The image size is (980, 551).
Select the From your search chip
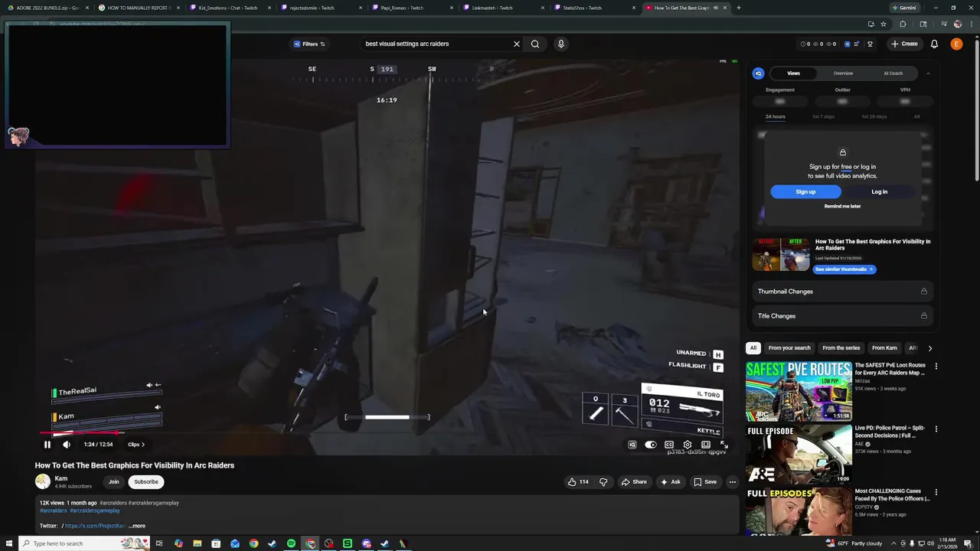click(789, 348)
